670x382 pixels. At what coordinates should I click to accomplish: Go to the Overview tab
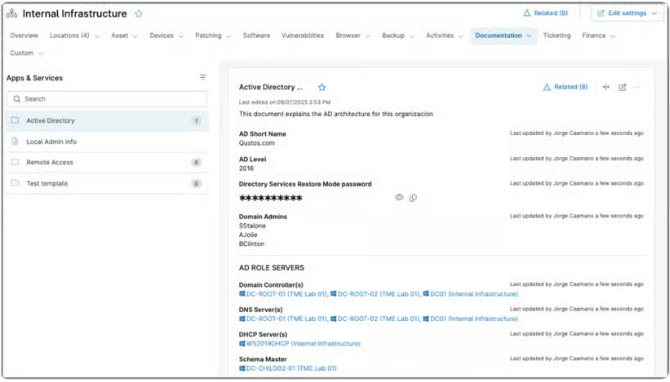tap(24, 35)
